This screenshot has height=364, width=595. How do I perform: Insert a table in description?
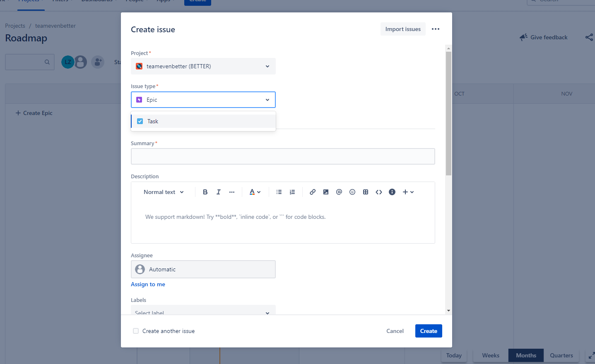coord(366,192)
